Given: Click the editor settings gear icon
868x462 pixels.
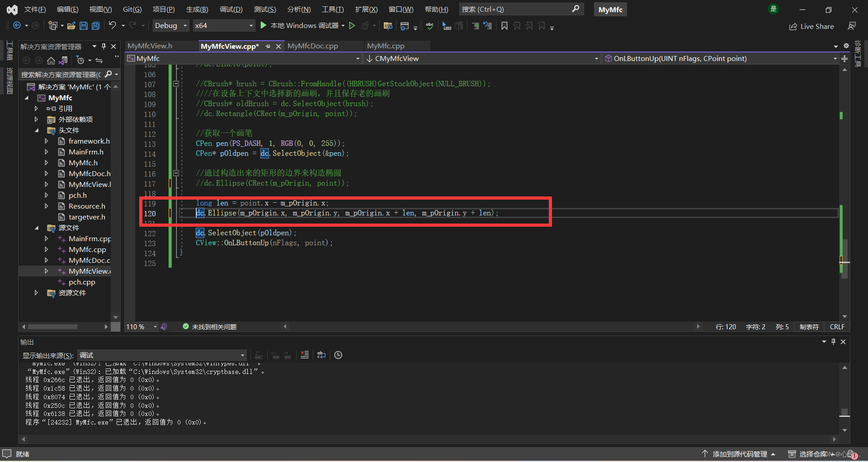Looking at the screenshot, I should (x=846, y=46).
